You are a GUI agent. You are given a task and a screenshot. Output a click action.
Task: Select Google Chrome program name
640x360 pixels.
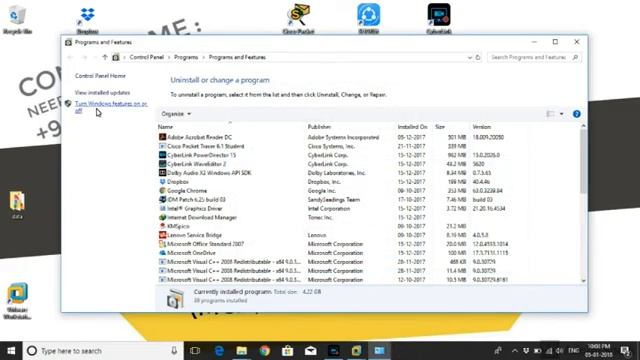187,191
